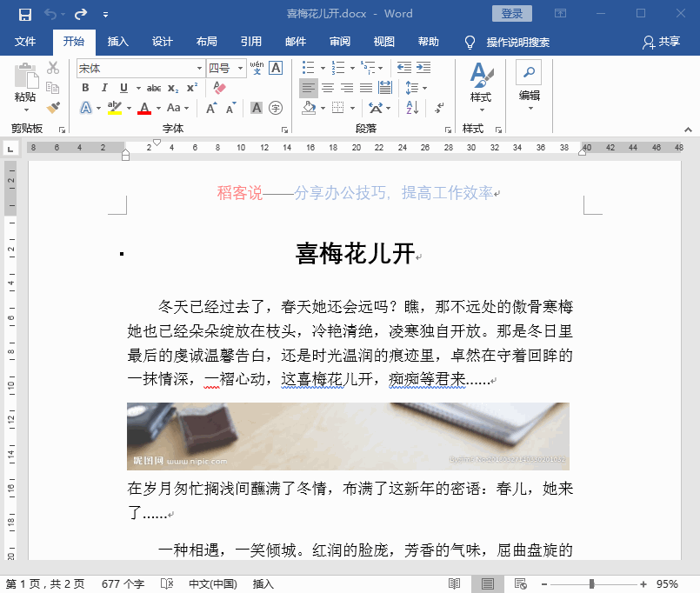This screenshot has height=593, width=700.
Task: Click the shading paint bucket icon
Action: [x=309, y=108]
